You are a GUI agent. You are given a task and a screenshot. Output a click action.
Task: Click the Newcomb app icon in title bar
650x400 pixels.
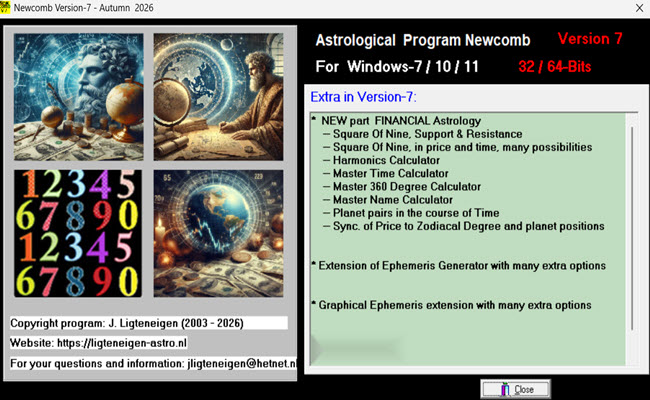click(5, 7)
